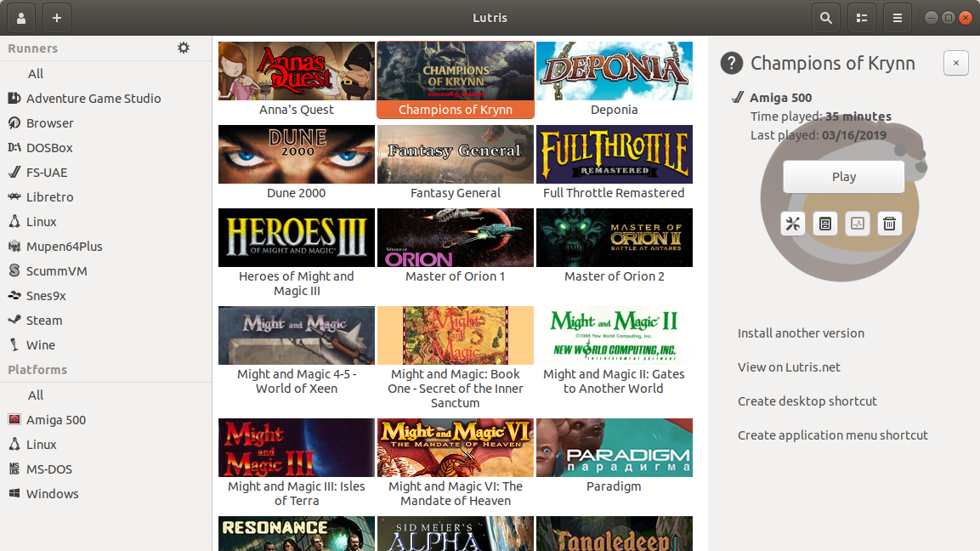Click the trash icon to remove game

click(889, 224)
